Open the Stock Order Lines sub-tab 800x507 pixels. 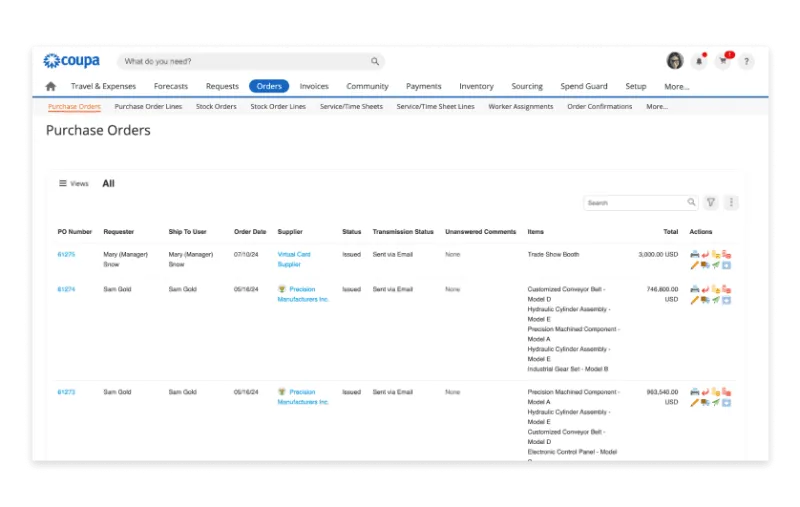click(x=278, y=107)
